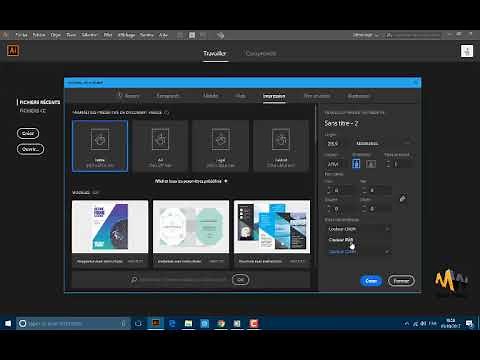Screen dimensions: 480x360
Task: Open the Fenêtre menu
Action: point(147,35)
